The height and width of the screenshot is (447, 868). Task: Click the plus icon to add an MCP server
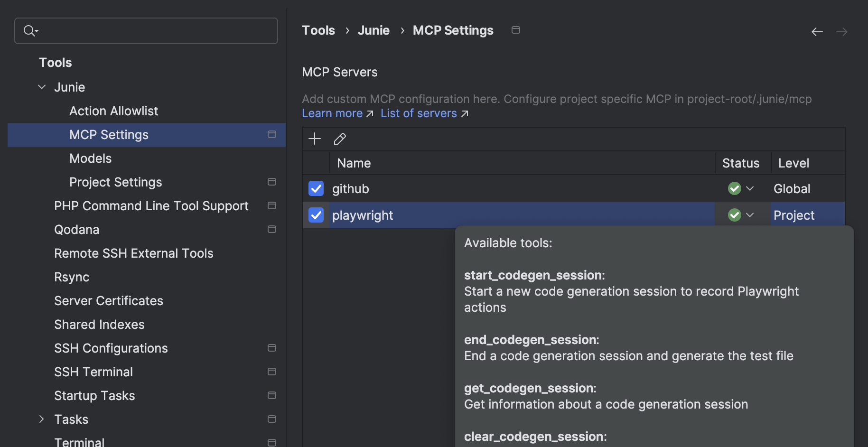tap(314, 139)
